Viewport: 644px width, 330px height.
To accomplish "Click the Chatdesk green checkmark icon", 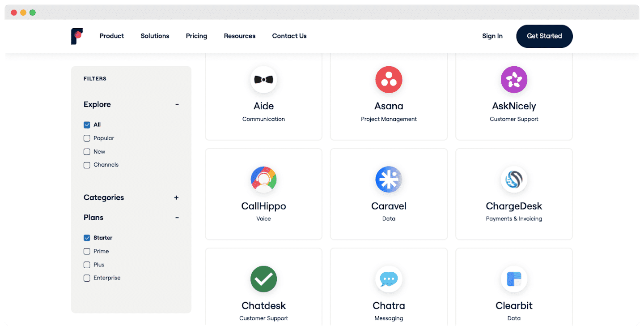I will 264,279.
